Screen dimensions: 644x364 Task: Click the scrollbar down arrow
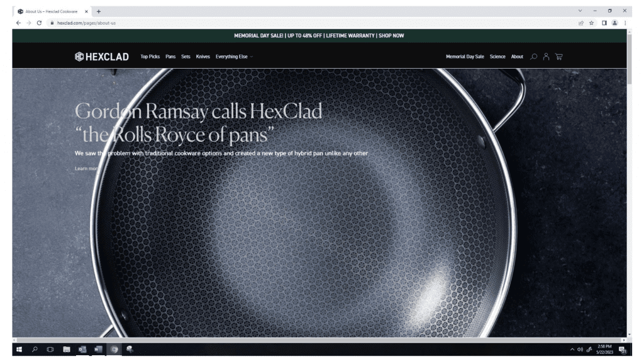pyautogui.click(x=629, y=335)
